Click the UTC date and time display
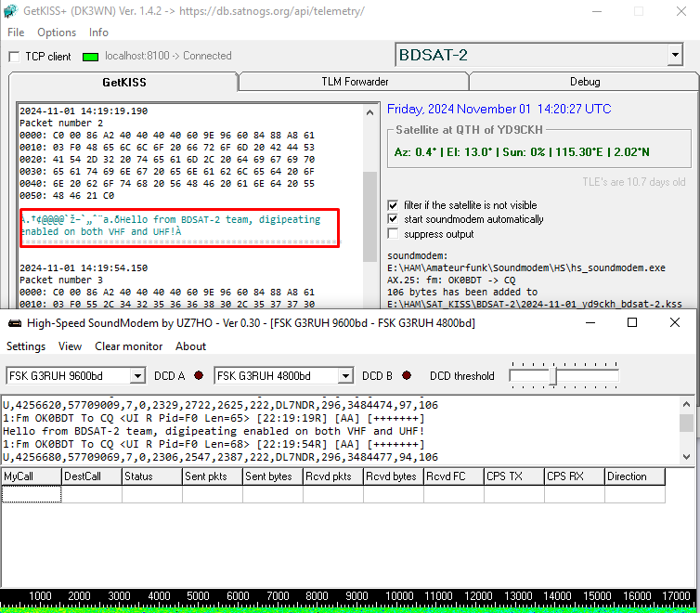 coord(499,109)
